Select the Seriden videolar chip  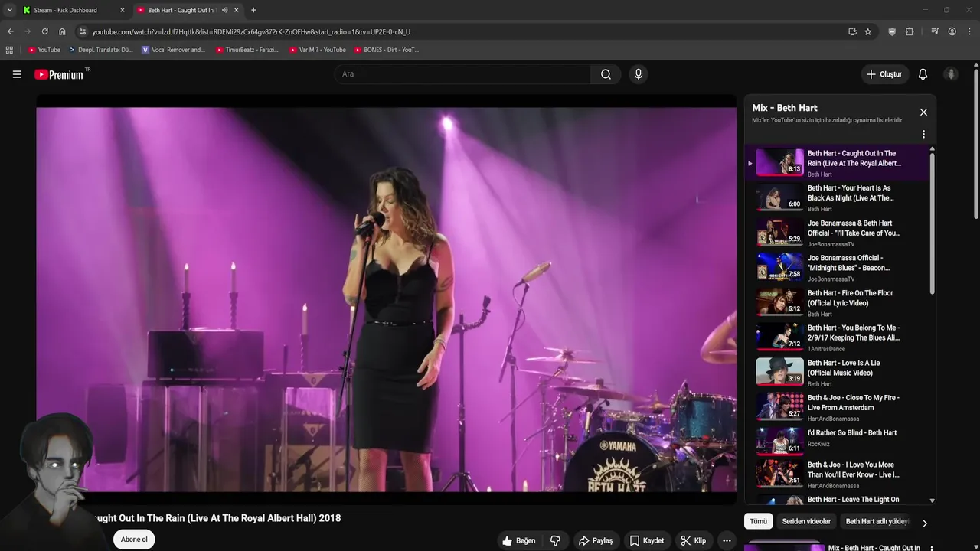tap(806, 521)
